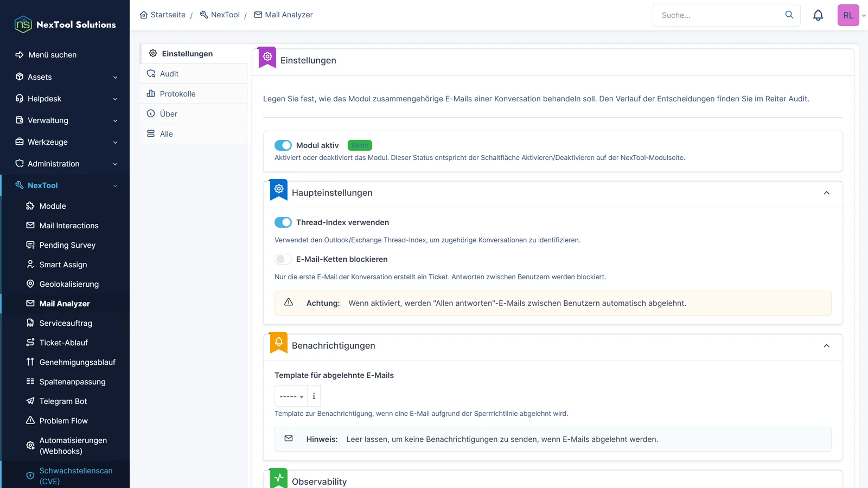Click the NexTool Solutions logo icon
The height and width of the screenshot is (488, 868).
click(23, 24)
